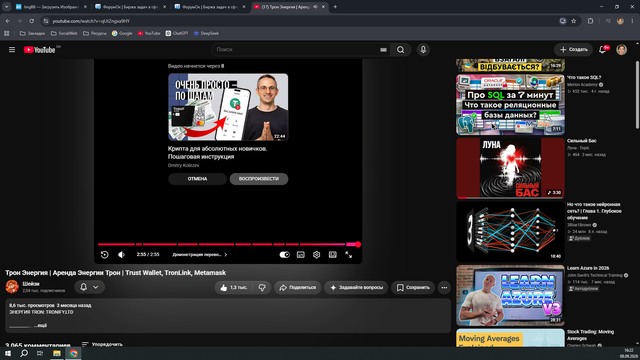Expand the chapter title chevron in the player

coord(226,255)
